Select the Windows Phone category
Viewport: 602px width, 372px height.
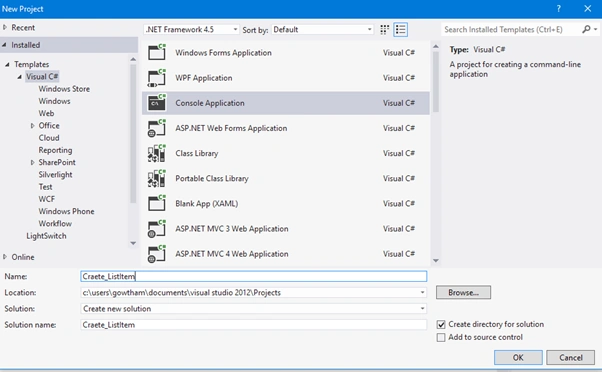66,211
